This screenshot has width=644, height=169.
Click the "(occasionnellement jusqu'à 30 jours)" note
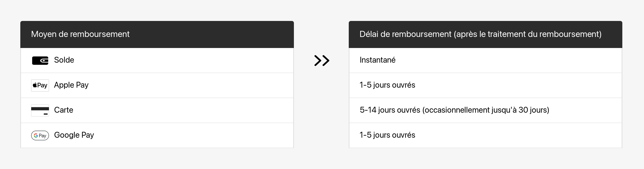pyautogui.click(x=486, y=110)
